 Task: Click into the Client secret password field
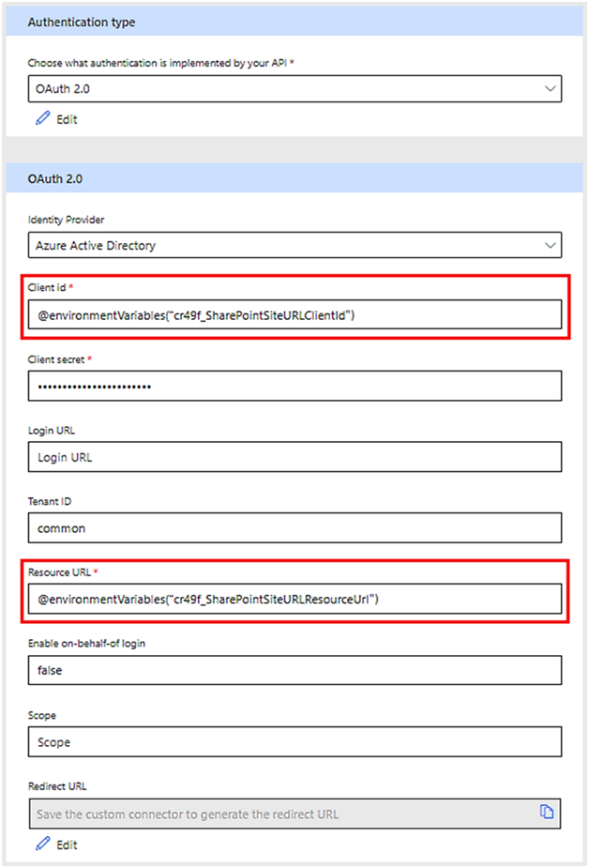[294, 386]
